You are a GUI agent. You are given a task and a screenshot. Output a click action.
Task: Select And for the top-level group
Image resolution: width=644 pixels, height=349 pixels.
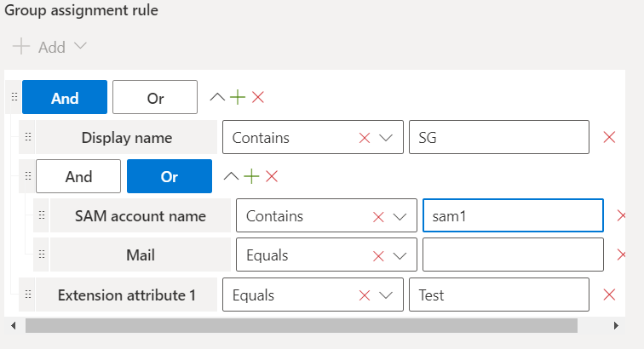[65, 98]
